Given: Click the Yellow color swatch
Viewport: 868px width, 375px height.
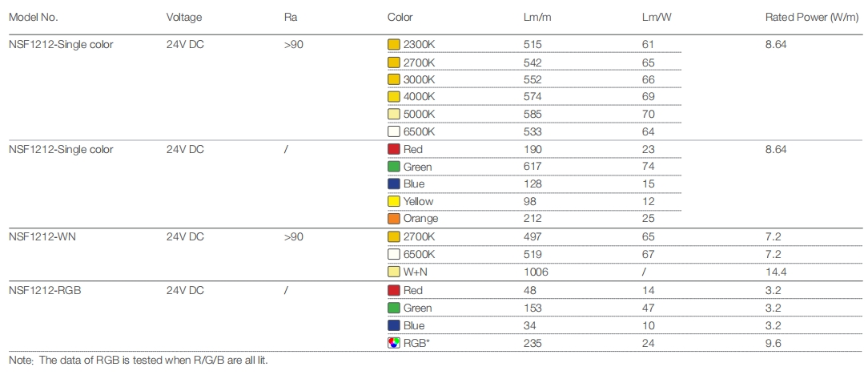Looking at the screenshot, I should click(x=393, y=202).
